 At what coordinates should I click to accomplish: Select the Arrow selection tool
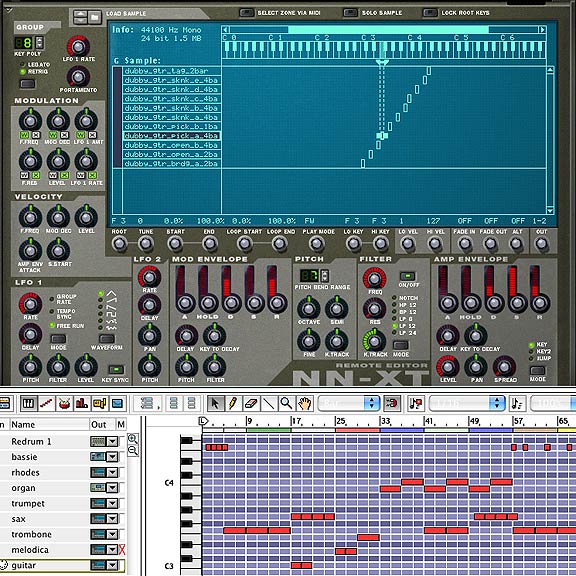[215, 404]
